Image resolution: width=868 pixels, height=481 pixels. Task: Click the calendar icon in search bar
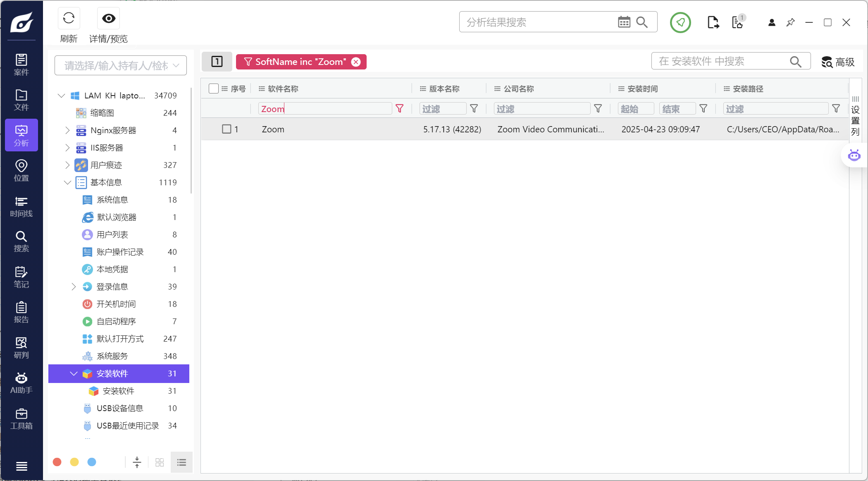624,22
